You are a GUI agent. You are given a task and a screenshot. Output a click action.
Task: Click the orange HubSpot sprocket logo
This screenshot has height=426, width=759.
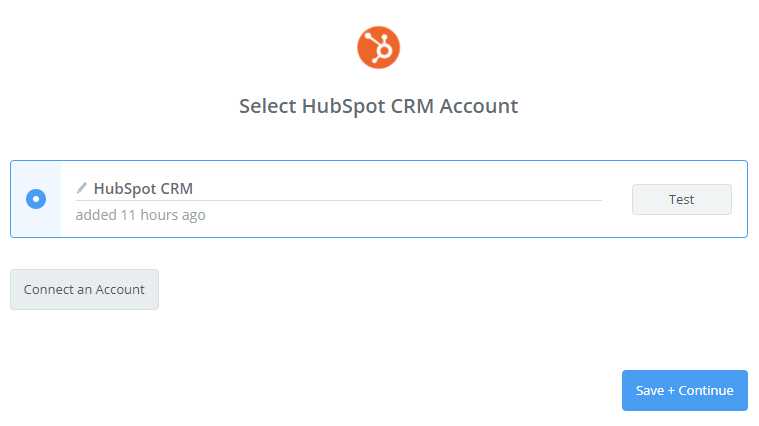(x=379, y=47)
